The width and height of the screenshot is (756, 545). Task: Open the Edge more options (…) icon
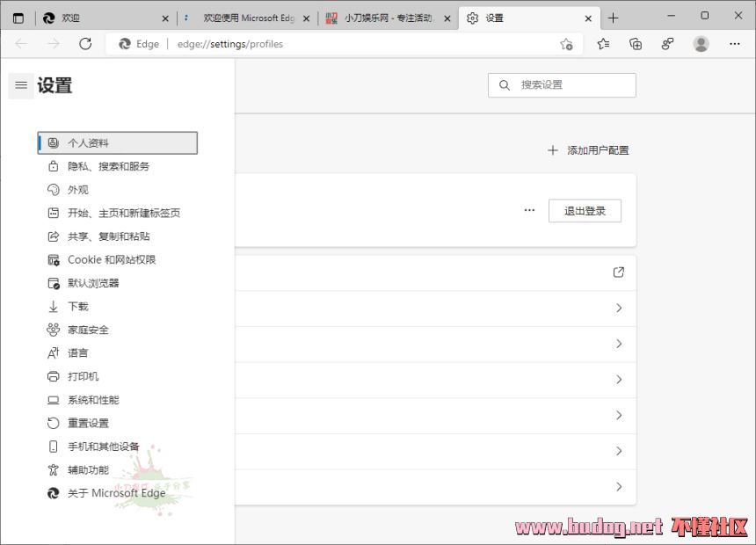pyautogui.click(x=735, y=43)
